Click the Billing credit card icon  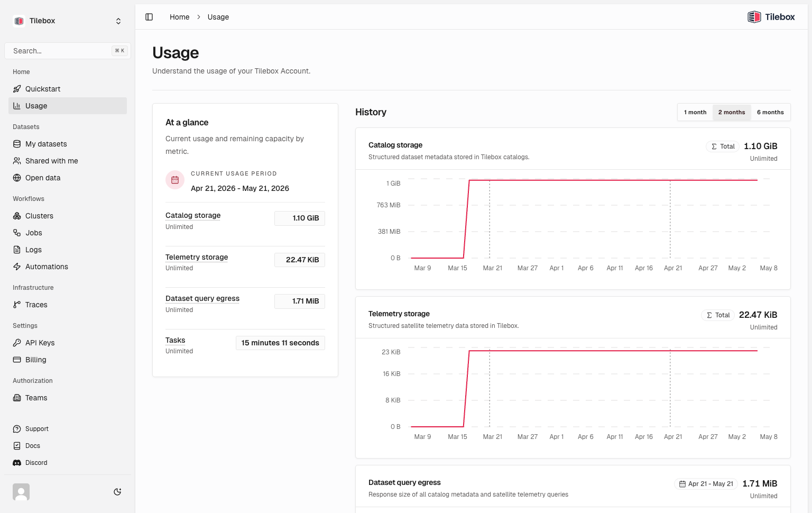point(17,360)
